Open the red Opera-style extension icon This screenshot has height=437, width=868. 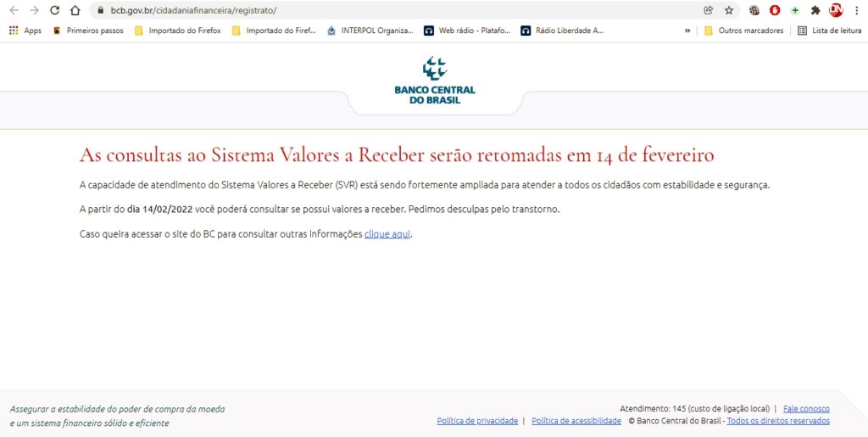pos(775,10)
